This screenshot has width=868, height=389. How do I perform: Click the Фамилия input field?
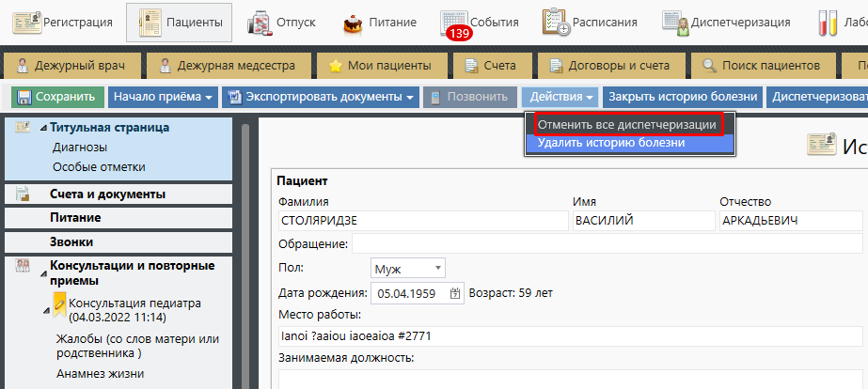(423, 221)
